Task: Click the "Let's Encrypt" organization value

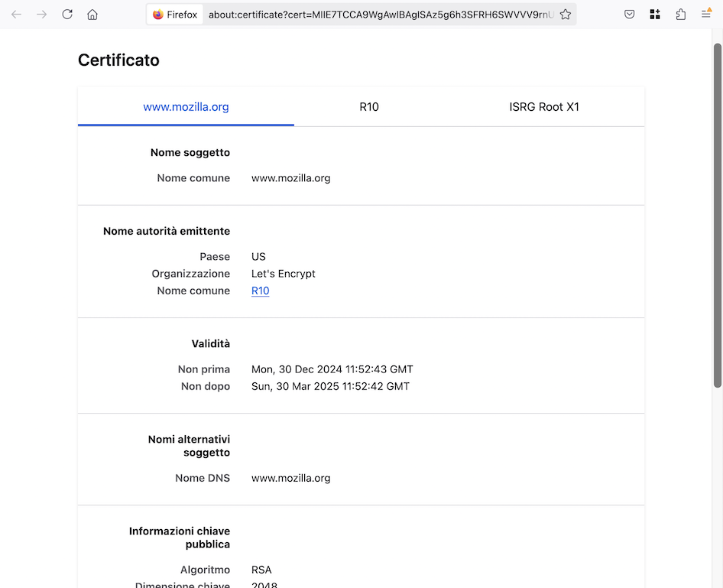Action: (x=283, y=274)
